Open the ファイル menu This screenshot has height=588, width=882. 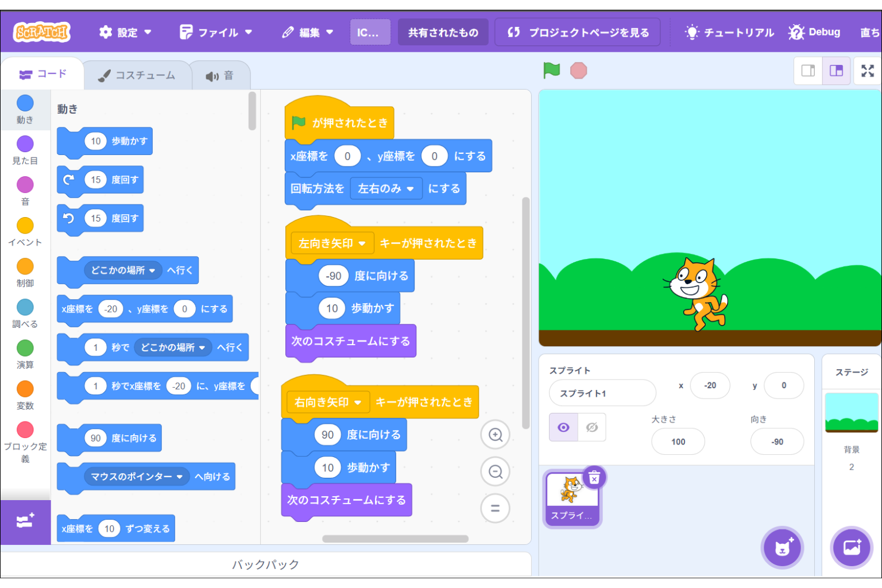point(216,33)
